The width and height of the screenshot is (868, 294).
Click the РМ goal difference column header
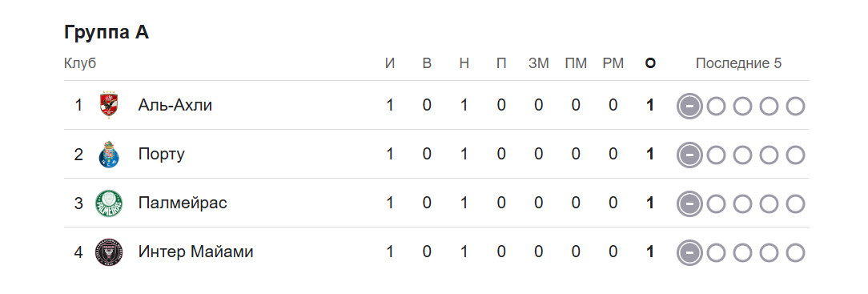pos(613,63)
